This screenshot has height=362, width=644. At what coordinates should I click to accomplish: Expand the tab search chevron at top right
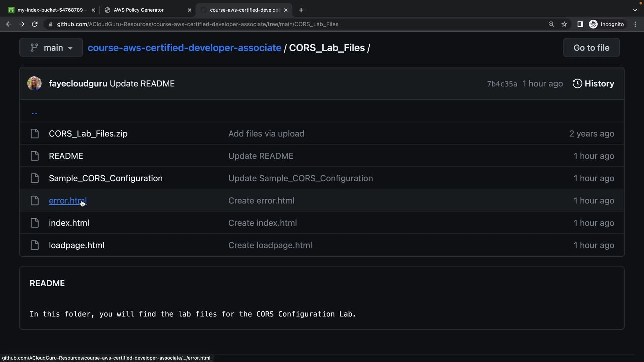(x=635, y=10)
